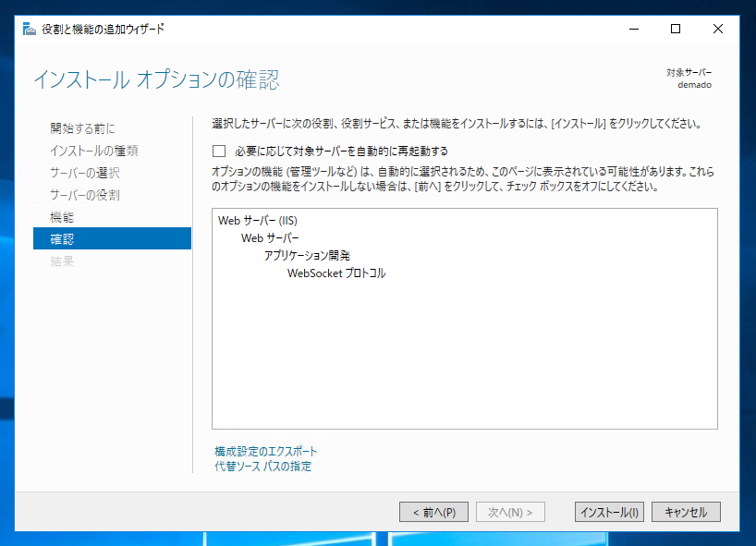Screen dimensions: 756x546
Task: Click 構成設定のエクスポート link
Action: [x=265, y=452]
